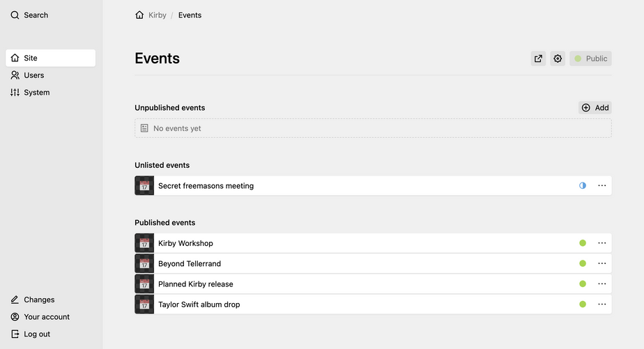Image resolution: width=644 pixels, height=349 pixels.
Task: Open the Beyond Tellerrand event
Action: pos(190,263)
